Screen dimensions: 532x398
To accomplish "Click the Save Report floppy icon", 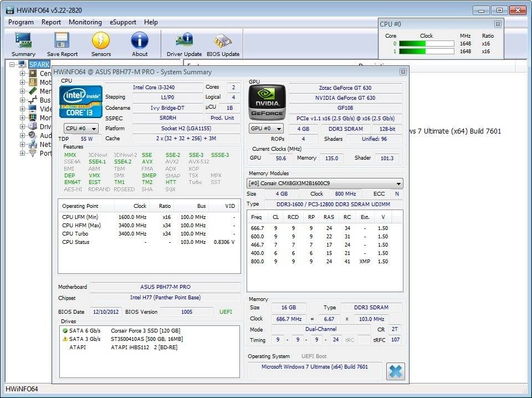I will click(x=62, y=40).
